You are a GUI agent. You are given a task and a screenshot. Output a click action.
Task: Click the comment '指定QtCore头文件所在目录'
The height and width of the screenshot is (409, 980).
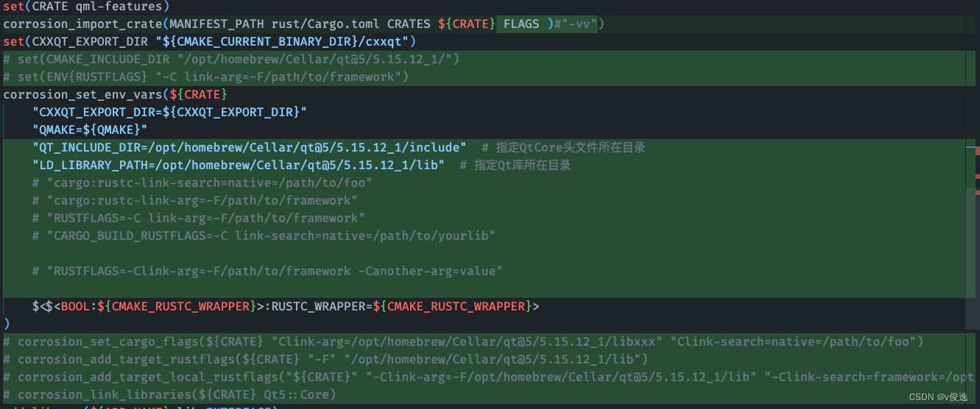coord(571,147)
